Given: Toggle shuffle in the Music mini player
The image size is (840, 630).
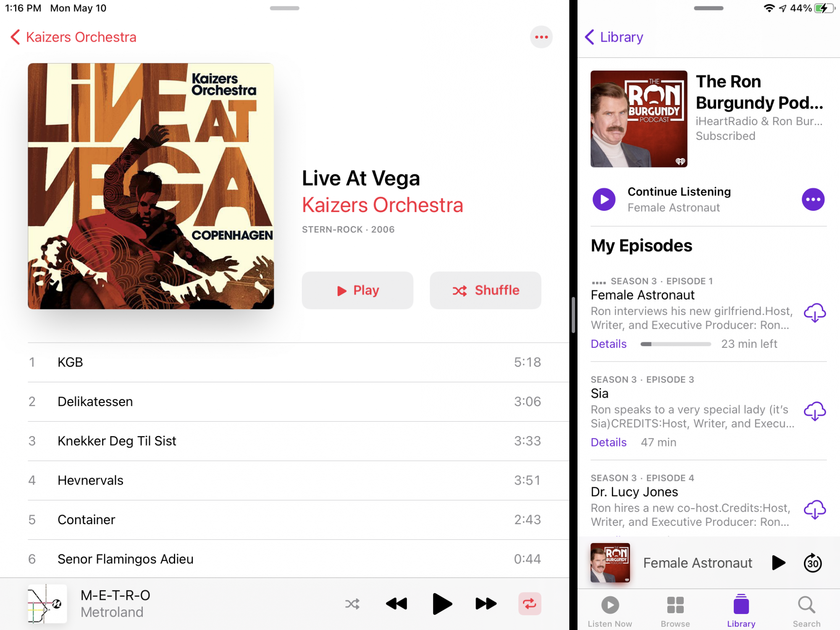Looking at the screenshot, I should (x=352, y=604).
